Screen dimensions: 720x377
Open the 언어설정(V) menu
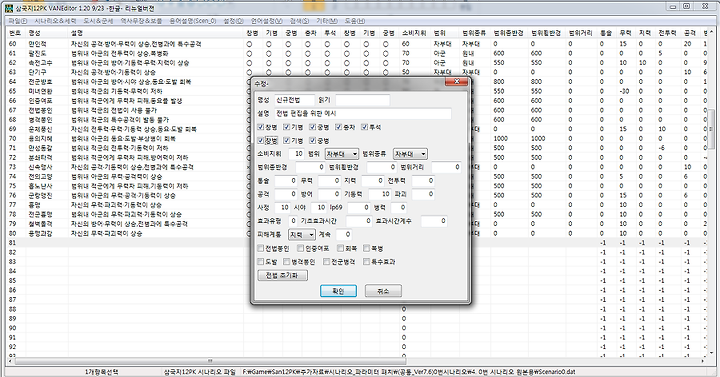tap(267, 21)
